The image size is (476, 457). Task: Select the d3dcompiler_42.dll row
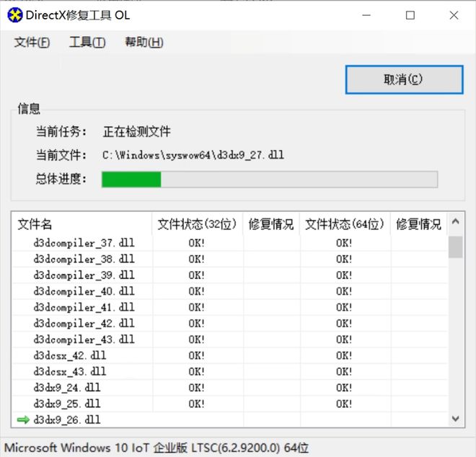(x=230, y=324)
